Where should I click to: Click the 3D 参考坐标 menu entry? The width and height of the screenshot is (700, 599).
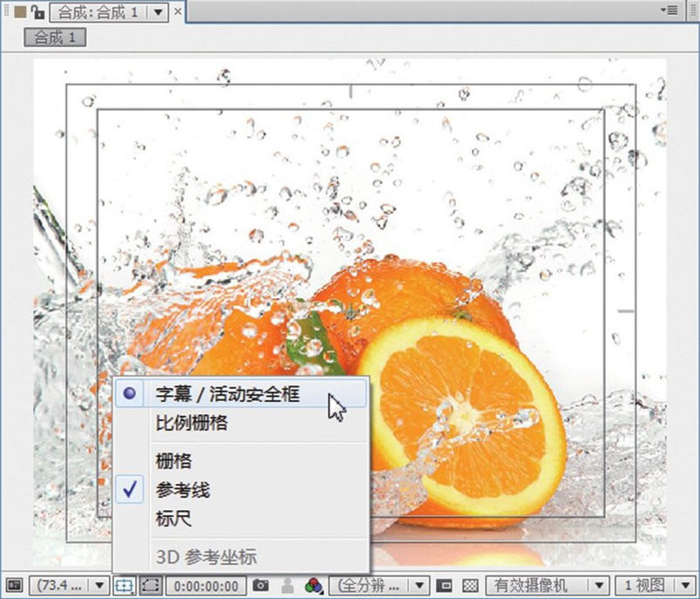click(241, 557)
